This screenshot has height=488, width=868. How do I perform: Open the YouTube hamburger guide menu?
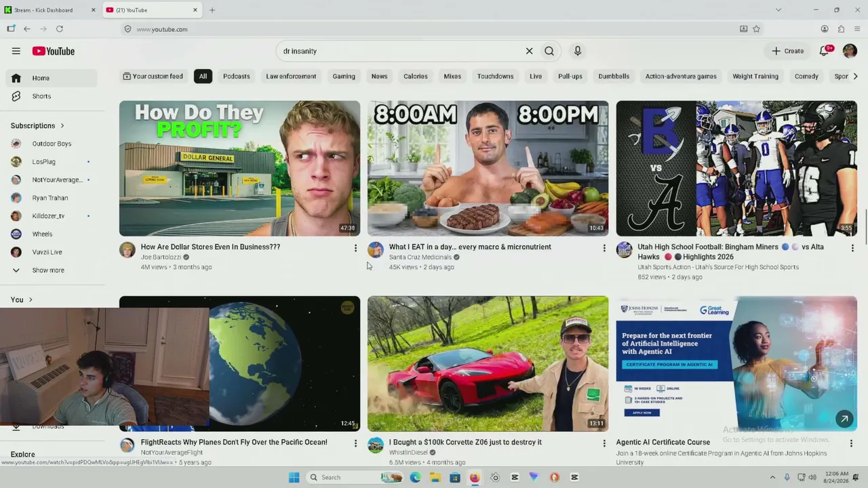click(x=16, y=51)
